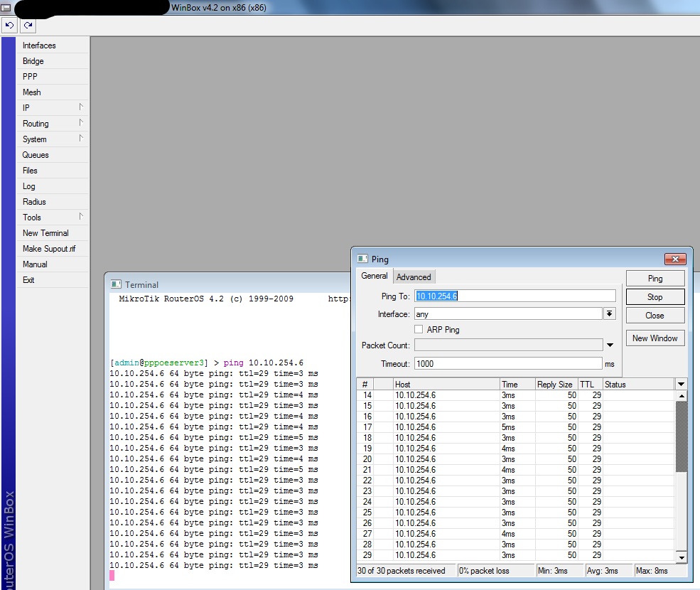The height and width of the screenshot is (590, 700).
Task: Click the Redo arrow icon in toolbar
Action: coord(28,25)
